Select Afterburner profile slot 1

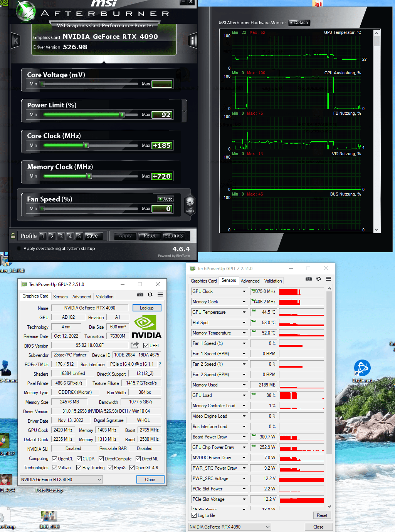coord(42,236)
